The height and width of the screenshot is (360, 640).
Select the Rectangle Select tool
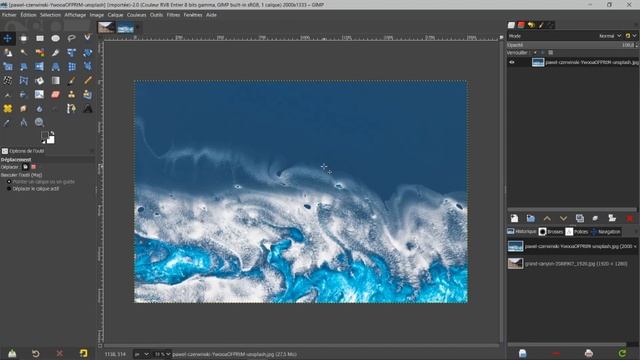40,38
